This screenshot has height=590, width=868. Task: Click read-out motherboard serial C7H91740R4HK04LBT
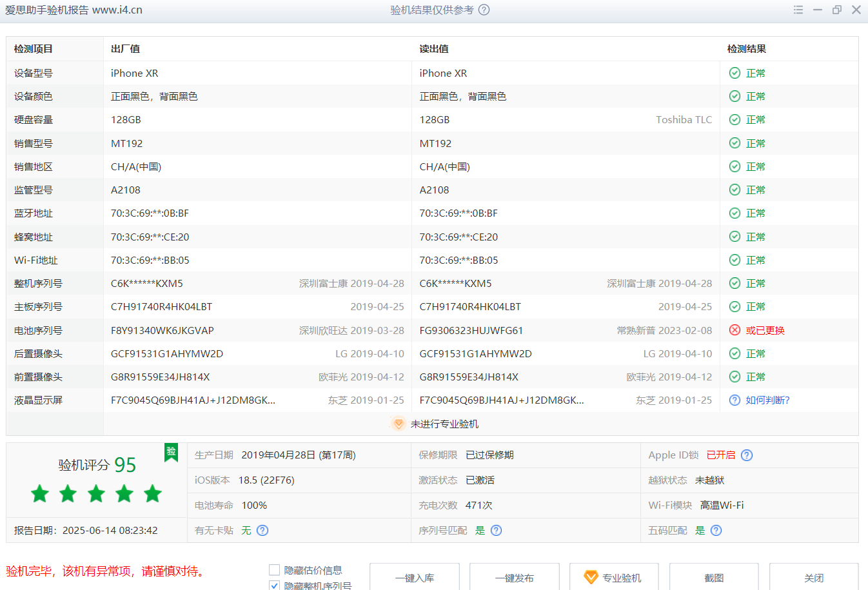tap(470, 307)
